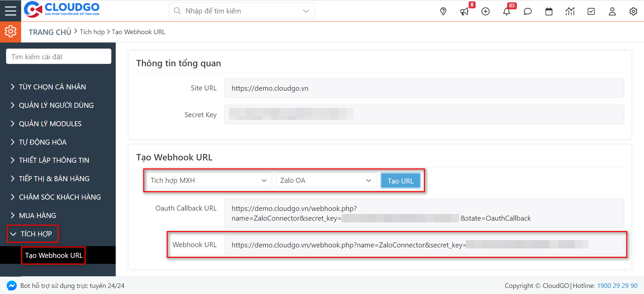Go to TRANG CHỦ breadcrumb
The image size is (644, 294).
[50, 32]
